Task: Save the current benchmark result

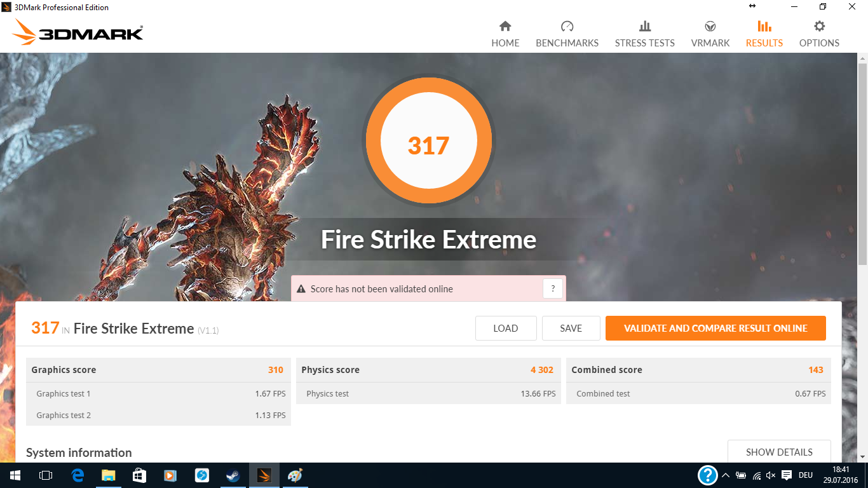Action: (571, 329)
